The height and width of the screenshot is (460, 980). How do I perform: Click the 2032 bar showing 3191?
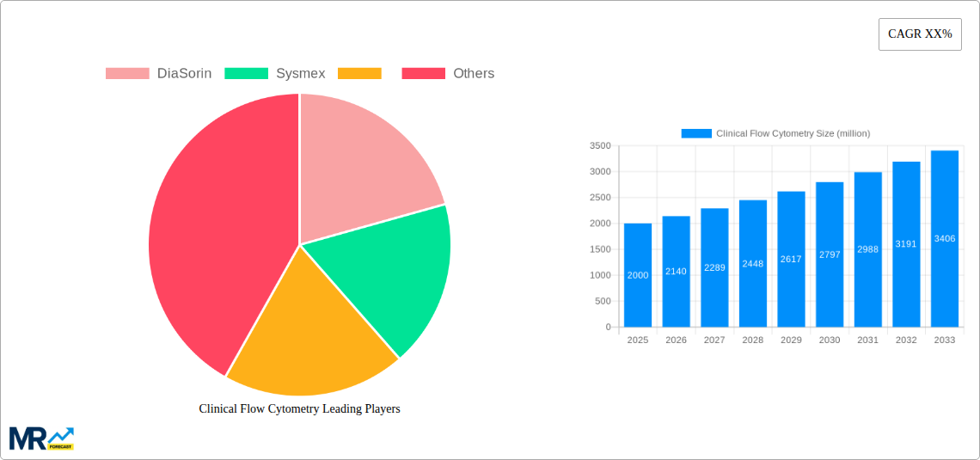click(x=906, y=244)
